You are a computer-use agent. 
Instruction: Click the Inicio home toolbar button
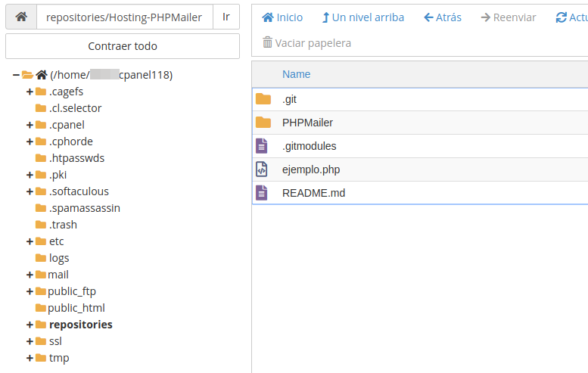tap(282, 17)
